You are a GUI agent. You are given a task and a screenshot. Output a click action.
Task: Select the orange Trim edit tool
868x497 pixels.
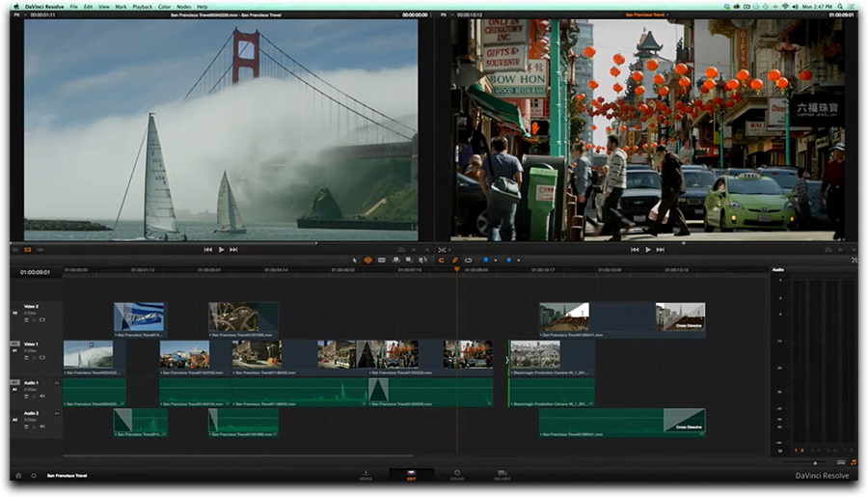click(x=367, y=260)
